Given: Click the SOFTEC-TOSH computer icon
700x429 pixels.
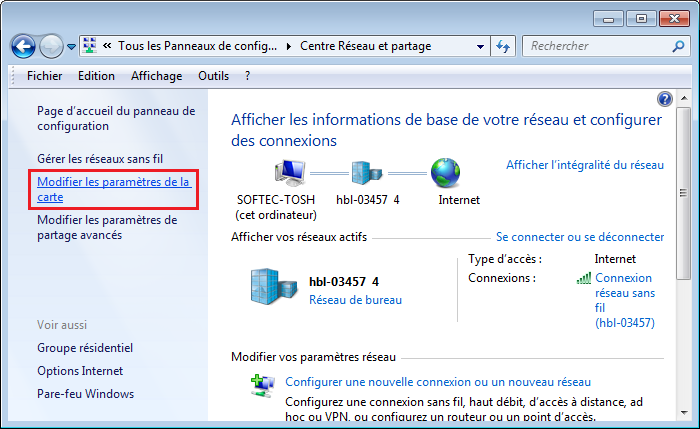Looking at the screenshot, I should pos(290,173).
